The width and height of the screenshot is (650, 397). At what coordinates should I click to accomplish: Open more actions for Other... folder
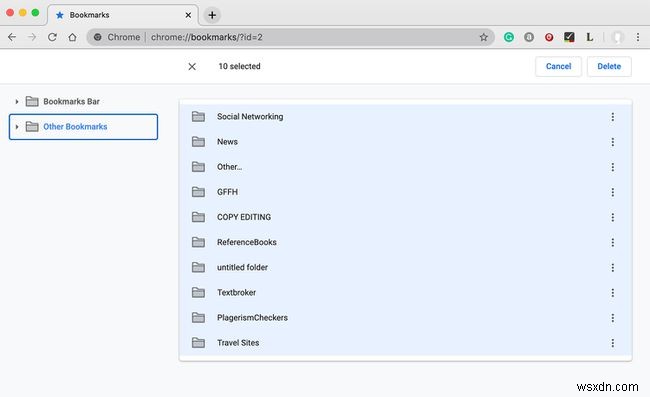pos(612,167)
